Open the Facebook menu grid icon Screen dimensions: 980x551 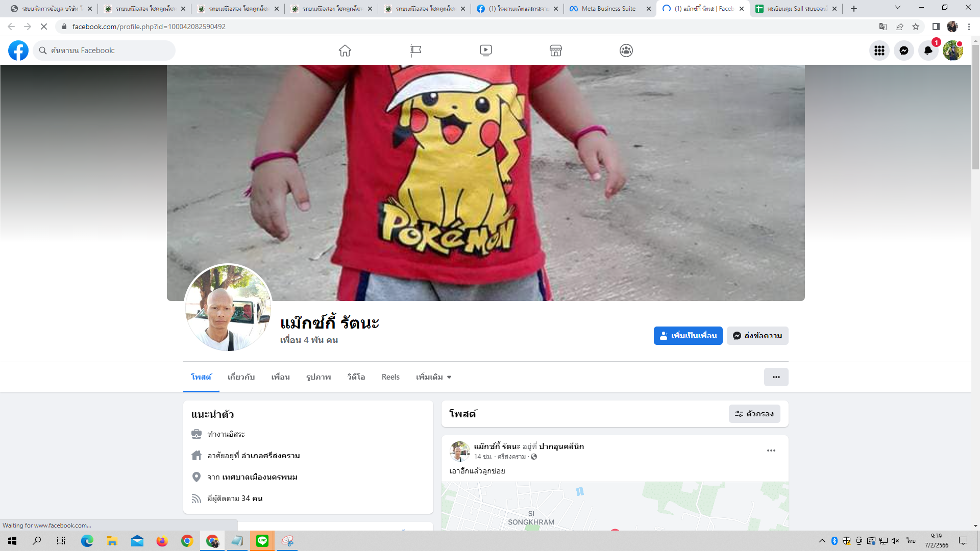click(x=879, y=51)
